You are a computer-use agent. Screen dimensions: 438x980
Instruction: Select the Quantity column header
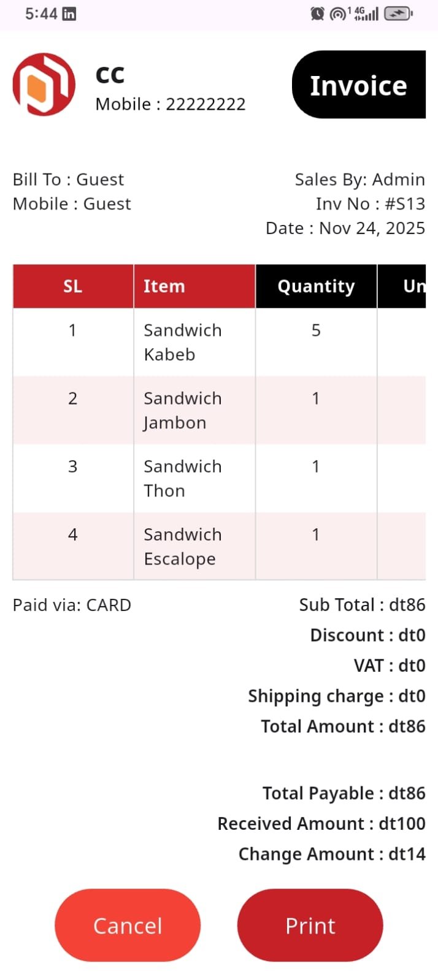[316, 286]
